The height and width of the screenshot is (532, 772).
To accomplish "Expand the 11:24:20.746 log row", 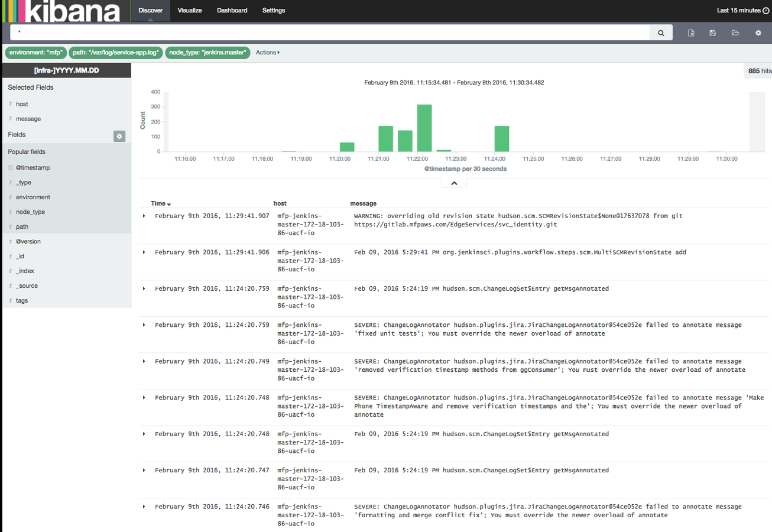I will click(144, 507).
